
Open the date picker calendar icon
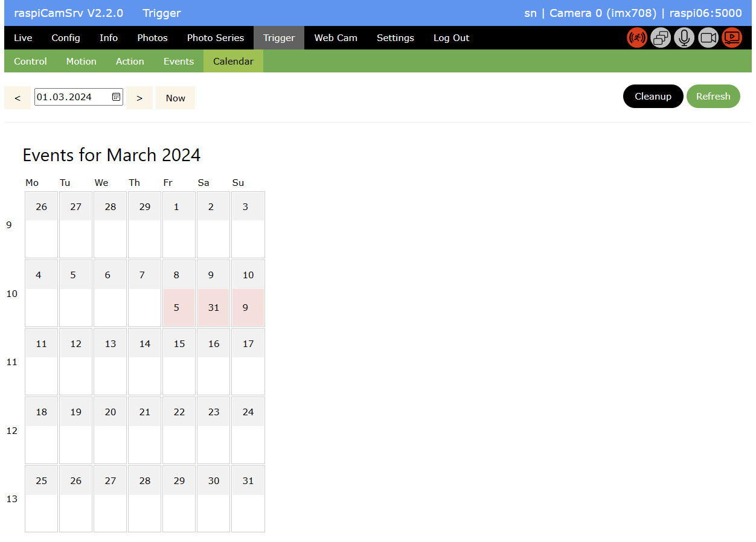(x=116, y=97)
